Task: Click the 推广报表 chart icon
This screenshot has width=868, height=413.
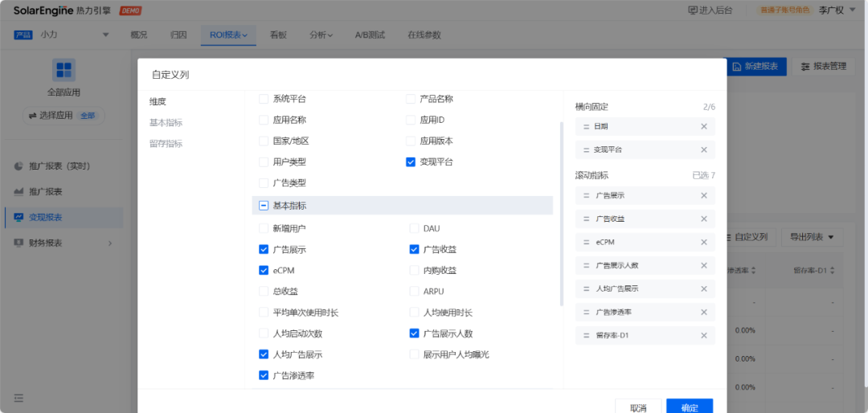Action: coord(18,191)
